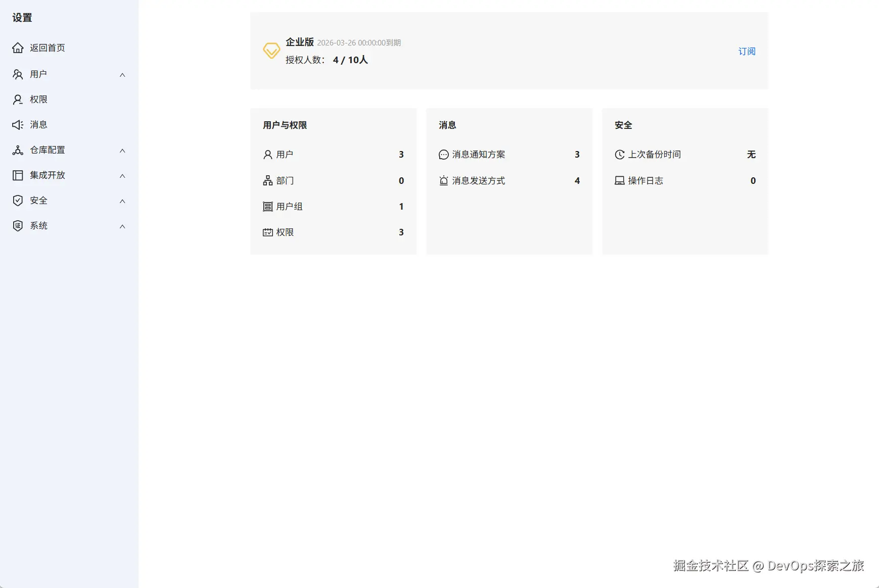Click the chat bubble icon beside 消息通知方案
The width and height of the screenshot is (879, 588).
click(444, 155)
